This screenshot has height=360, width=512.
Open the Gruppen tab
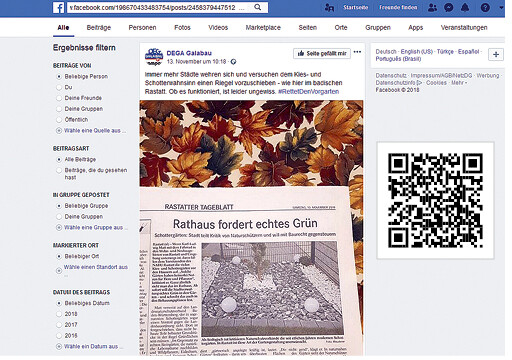(378, 28)
